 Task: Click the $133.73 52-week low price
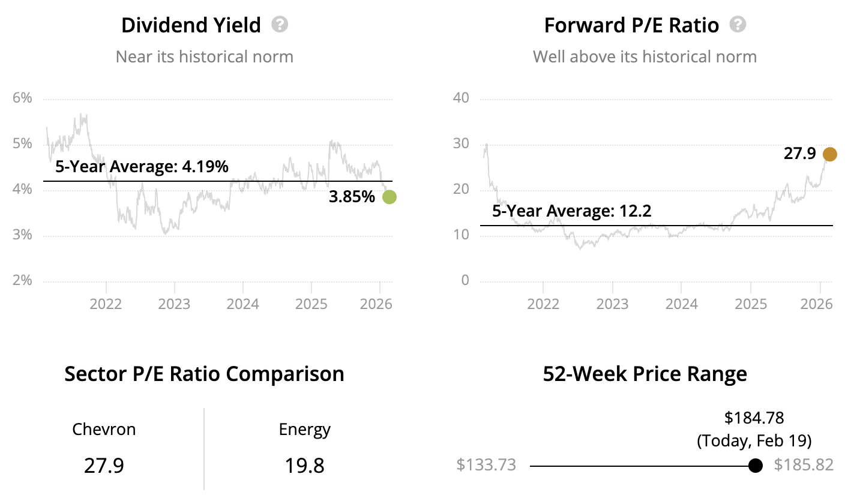[x=486, y=465]
